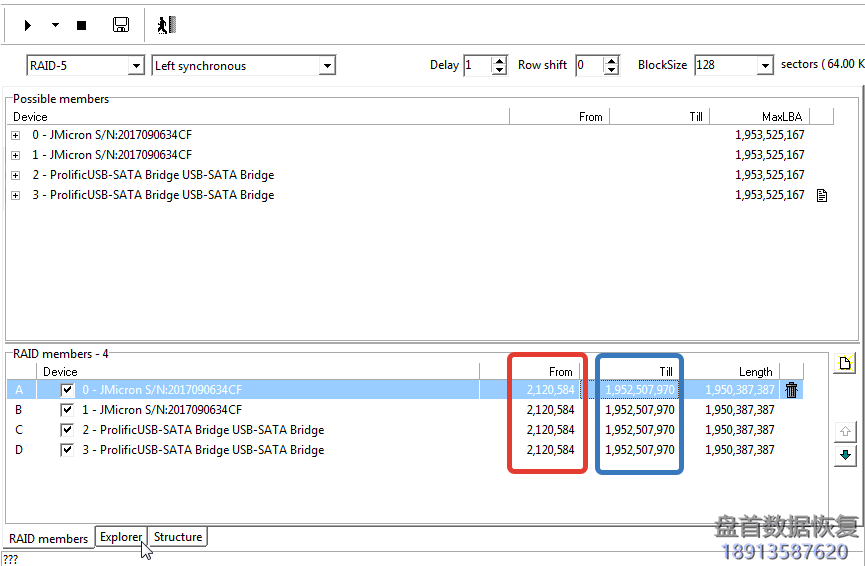Click Till value 1,952,507,970 in row A
The height and width of the screenshot is (566, 865).
click(639, 390)
